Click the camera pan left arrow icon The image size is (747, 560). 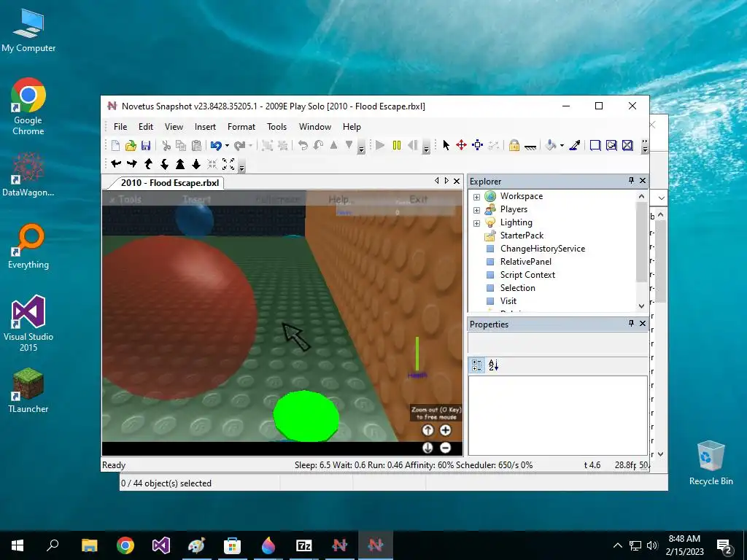click(116, 164)
